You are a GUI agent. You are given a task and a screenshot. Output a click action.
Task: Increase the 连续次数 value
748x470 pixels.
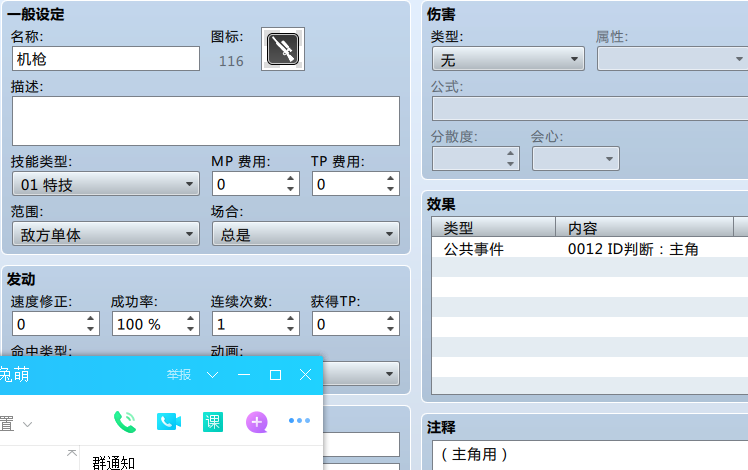[291, 318]
